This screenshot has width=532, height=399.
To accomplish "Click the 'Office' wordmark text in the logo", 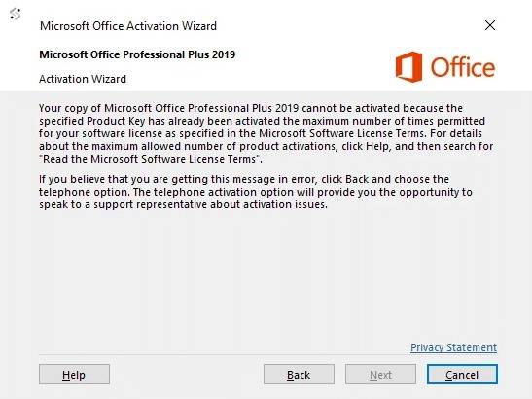I will coord(463,67).
